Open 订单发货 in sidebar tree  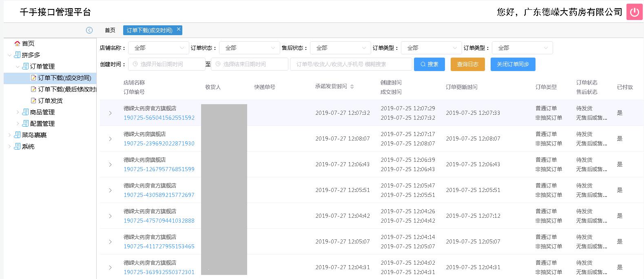pos(51,100)
